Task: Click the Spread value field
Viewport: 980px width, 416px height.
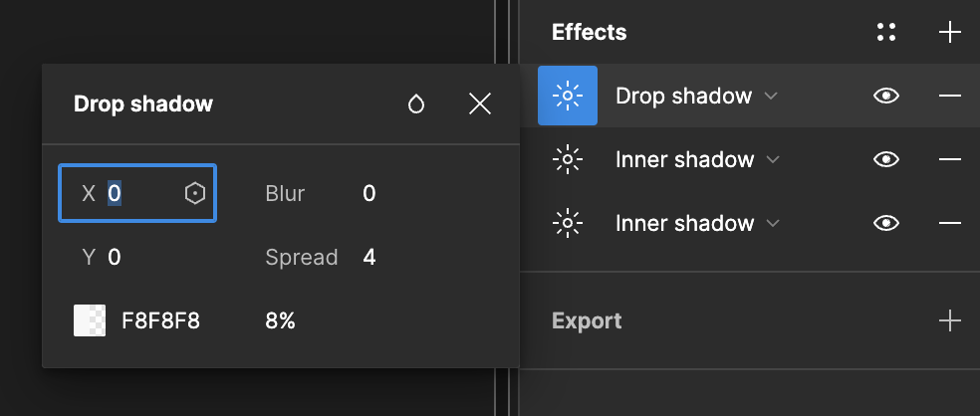Action: [369, 258]
